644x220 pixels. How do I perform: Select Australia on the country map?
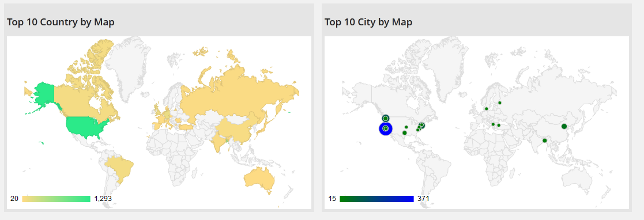click(x=259, y=179)
